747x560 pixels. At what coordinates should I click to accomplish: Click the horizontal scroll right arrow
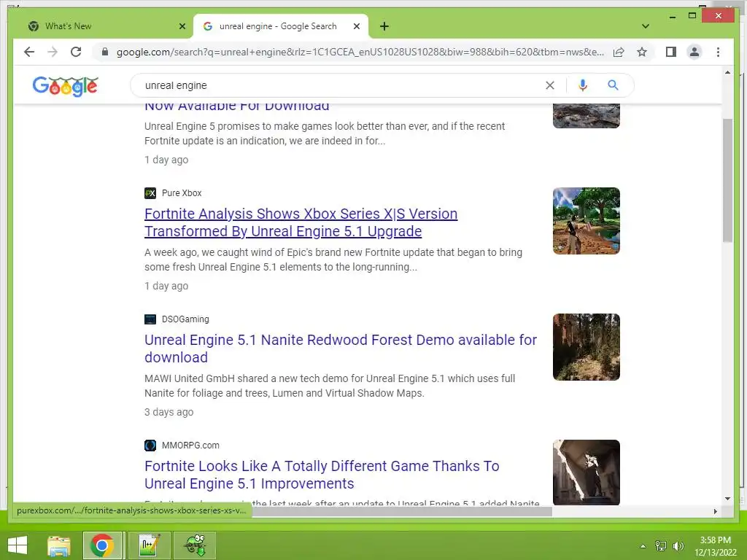(x=715, y=511)
